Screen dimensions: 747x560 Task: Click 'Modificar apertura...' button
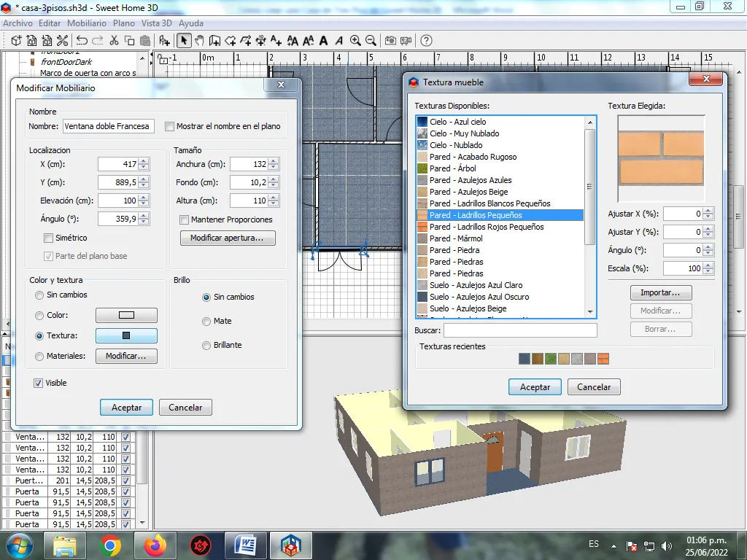[x=228, y=238]
